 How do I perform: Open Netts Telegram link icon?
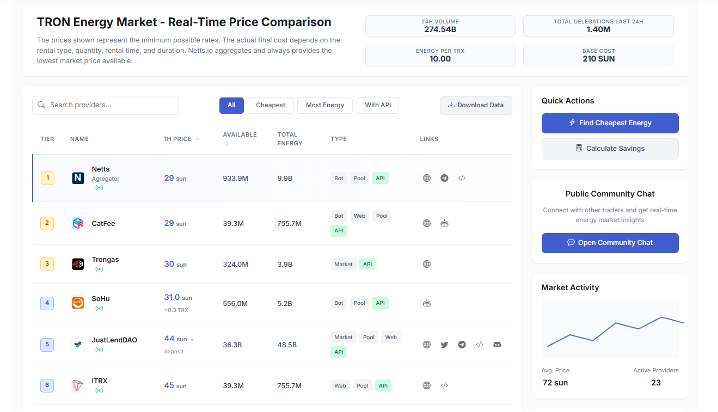pos(444,178)
